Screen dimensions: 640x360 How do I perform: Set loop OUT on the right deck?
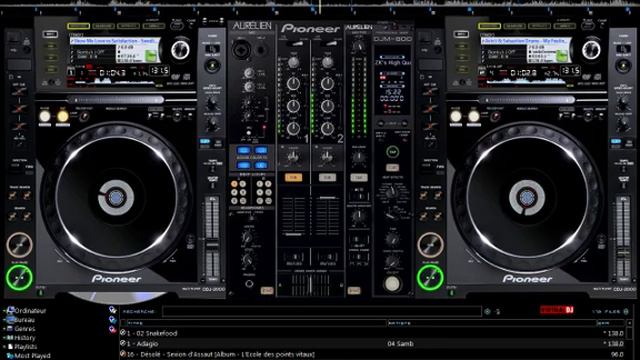(473, 116)
